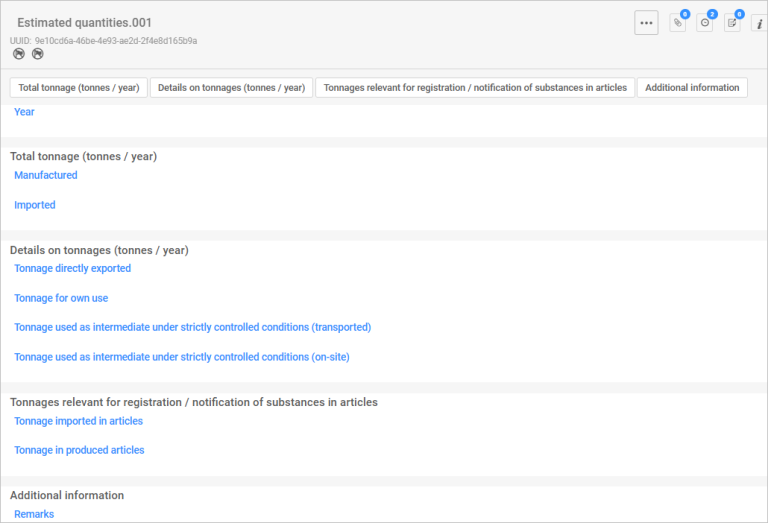Select intermediate tonnage (on-site) link
This screenshot has width=768, height=523.
coord(182,357)
